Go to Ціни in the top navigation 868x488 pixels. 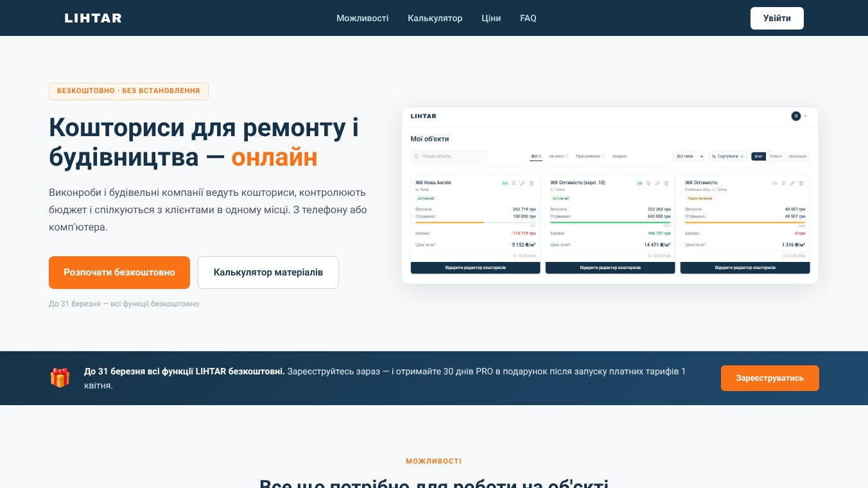tap(491, 18)
